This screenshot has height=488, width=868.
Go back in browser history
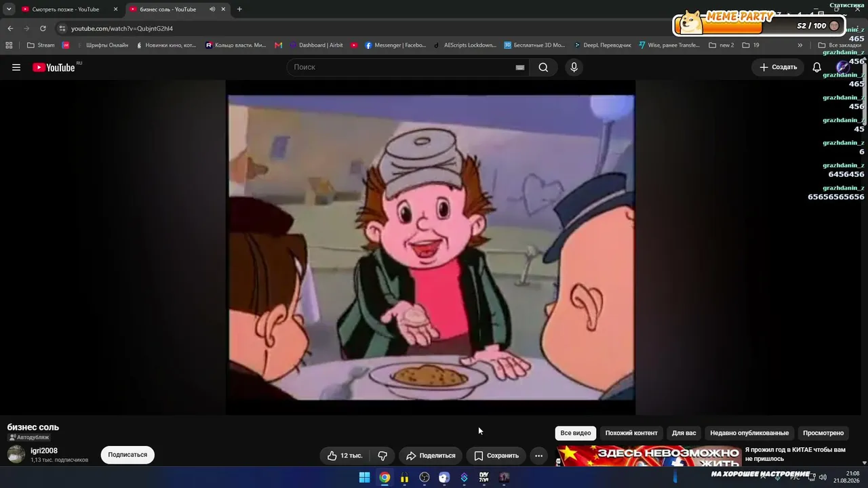tap(10, 28)
